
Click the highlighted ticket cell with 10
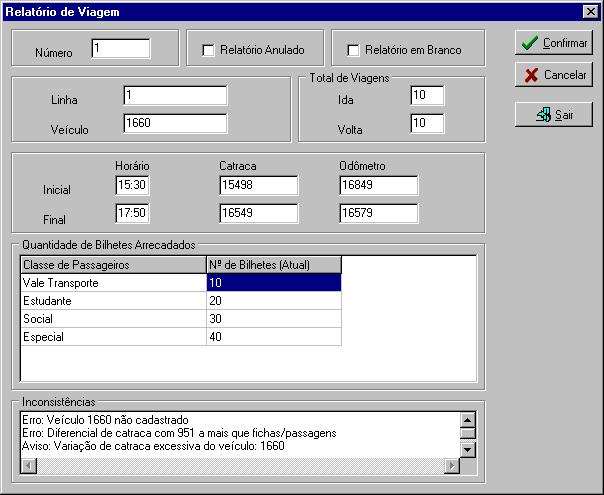coord(274,283)
